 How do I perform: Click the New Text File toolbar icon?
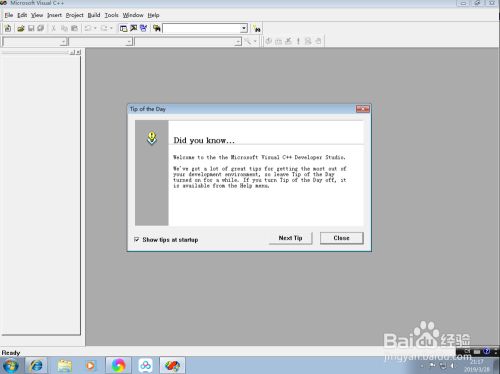pos(8,28)
